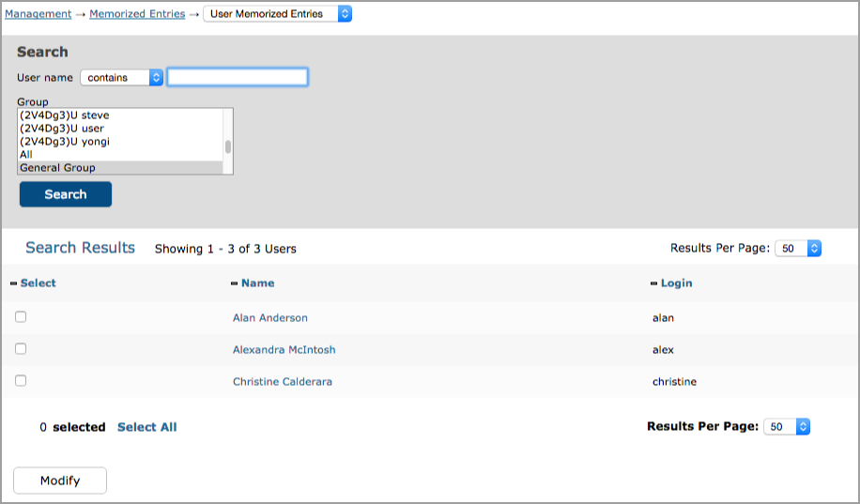This screenshot has height=504, width=860.
Task: Sort results by the Name column
Action: coord(258,283)
